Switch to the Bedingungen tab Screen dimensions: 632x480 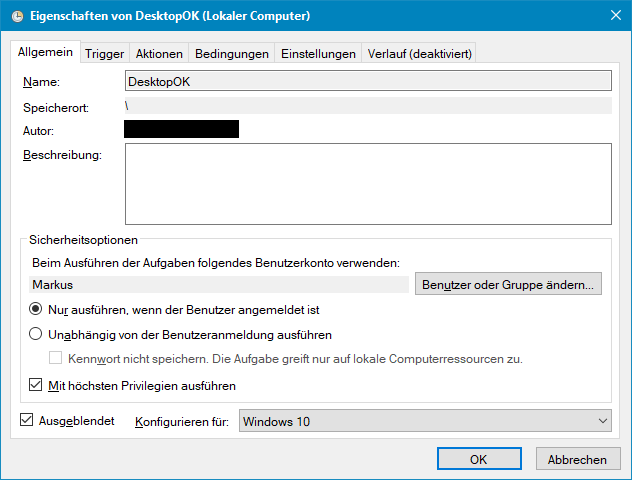(232, 54)
